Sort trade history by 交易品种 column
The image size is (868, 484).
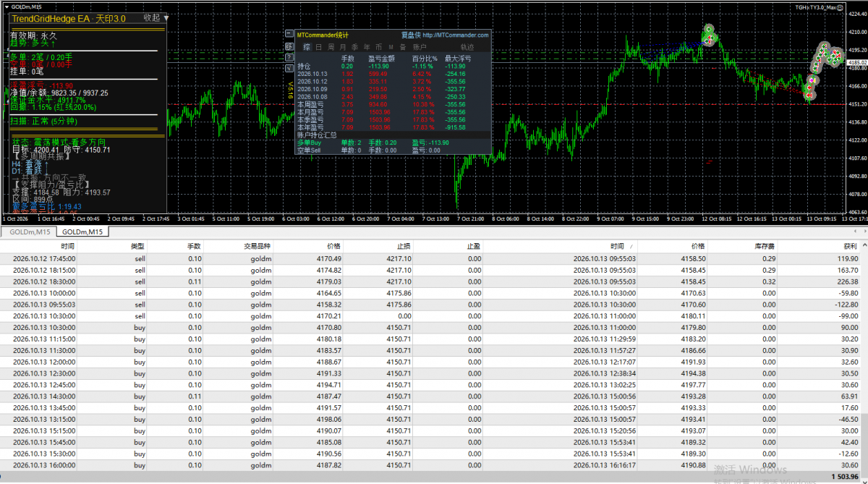click(x=257, y=246)
